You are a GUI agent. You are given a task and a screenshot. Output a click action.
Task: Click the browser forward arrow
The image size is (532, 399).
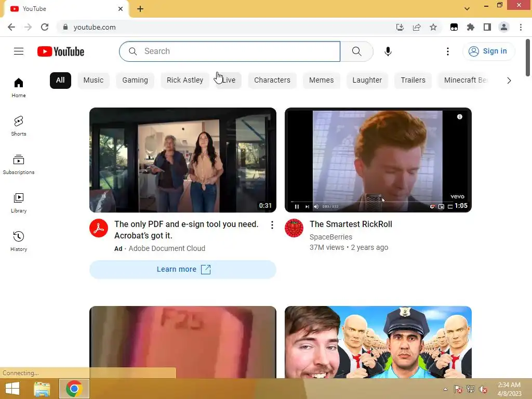(28, 27)
